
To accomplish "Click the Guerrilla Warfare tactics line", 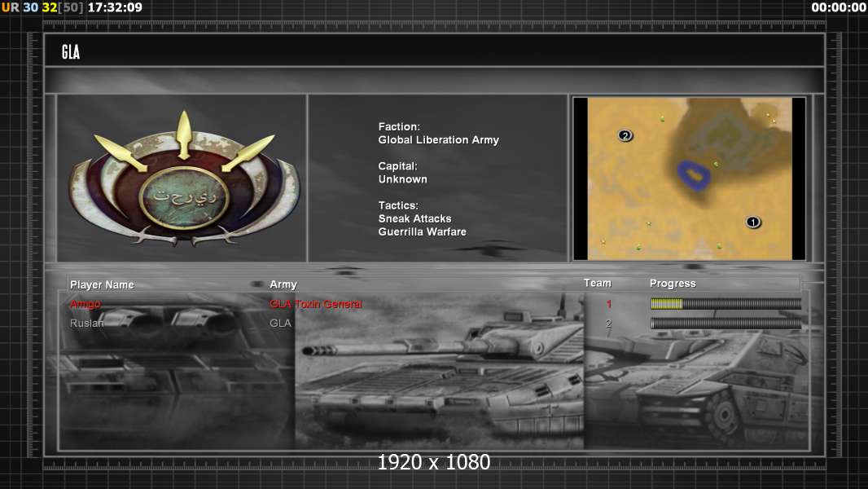I will 423,232.
